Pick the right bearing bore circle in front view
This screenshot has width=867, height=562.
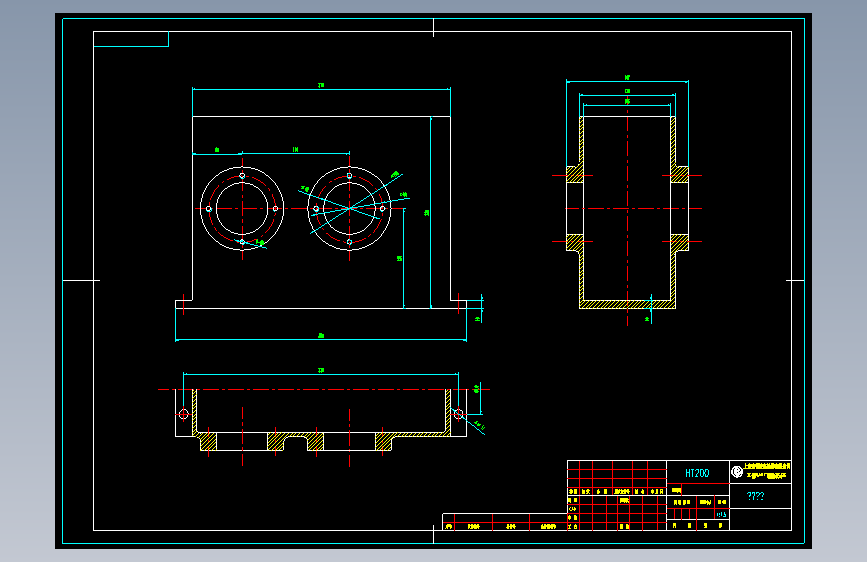[349, 209]
